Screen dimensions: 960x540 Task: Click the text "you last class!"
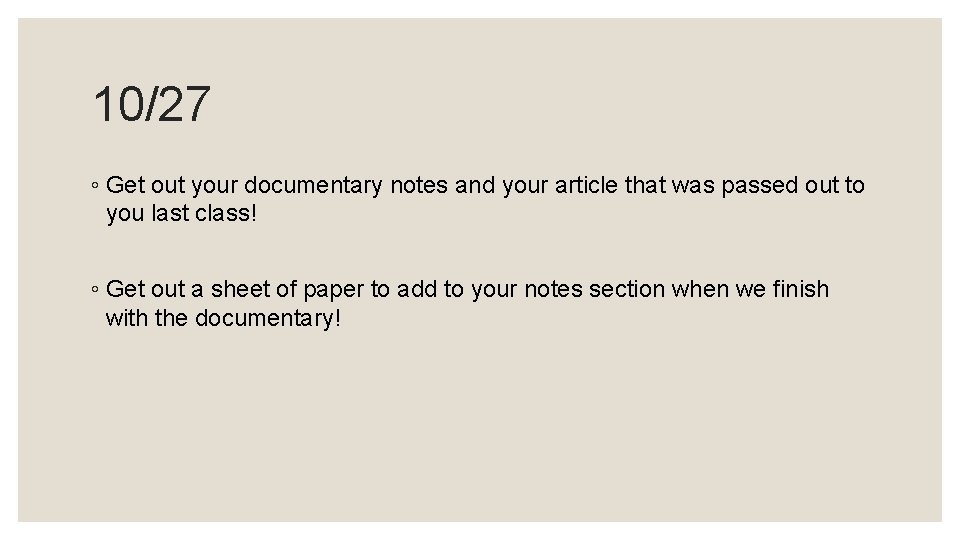[181, 214]
